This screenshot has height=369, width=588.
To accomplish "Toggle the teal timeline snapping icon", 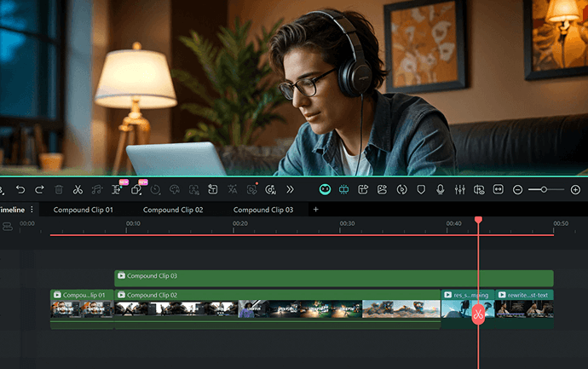I will click(344, 190).
